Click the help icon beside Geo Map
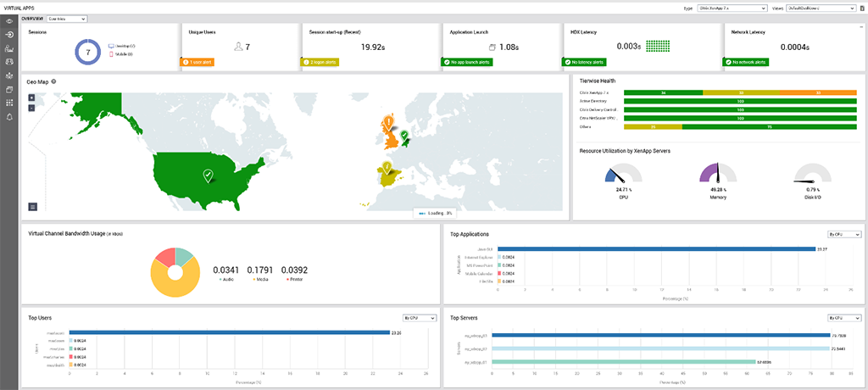Viewport: 868px width, 390px height. click(x=53, y=81)
